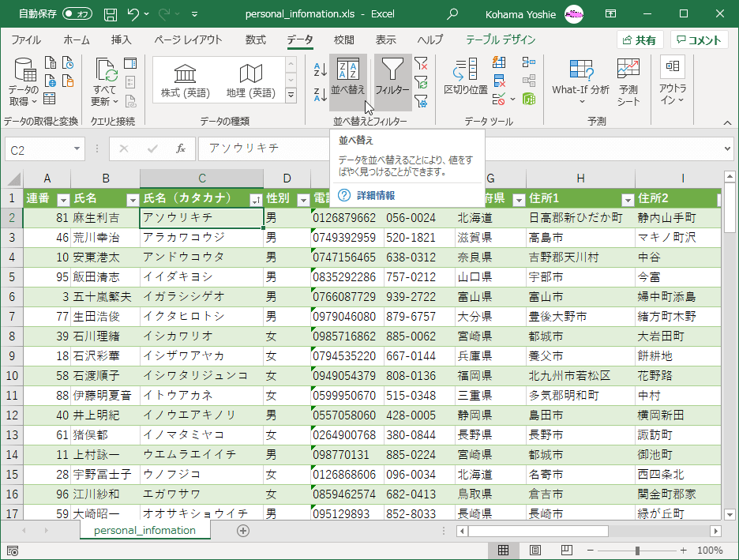Open the 挿入 (Insert) ribbon tab
The height and width of the screenshot is (560, 739).
coord(121,40)
